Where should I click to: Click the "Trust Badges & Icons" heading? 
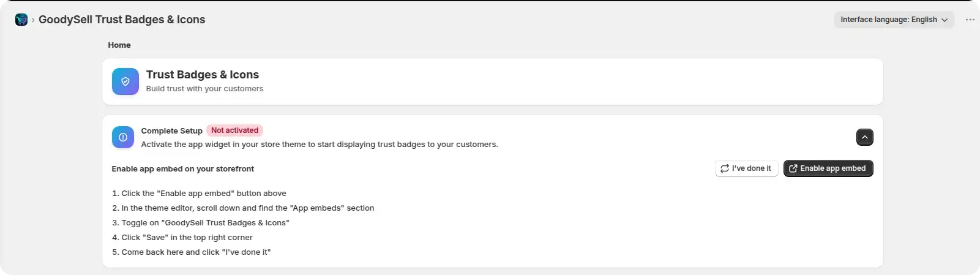(x=203, y=75)
